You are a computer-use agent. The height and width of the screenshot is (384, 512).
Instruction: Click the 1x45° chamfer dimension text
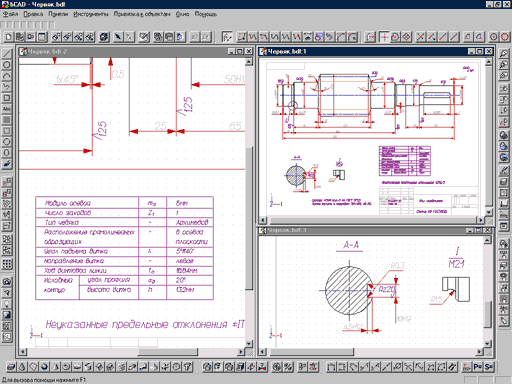(x=67, y=79)
